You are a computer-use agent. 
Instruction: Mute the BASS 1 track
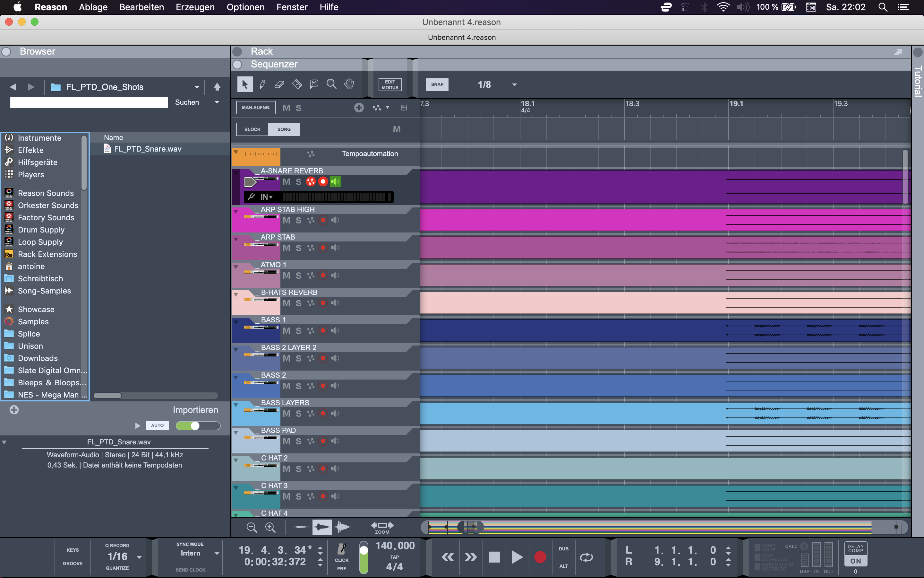point(287,331)
